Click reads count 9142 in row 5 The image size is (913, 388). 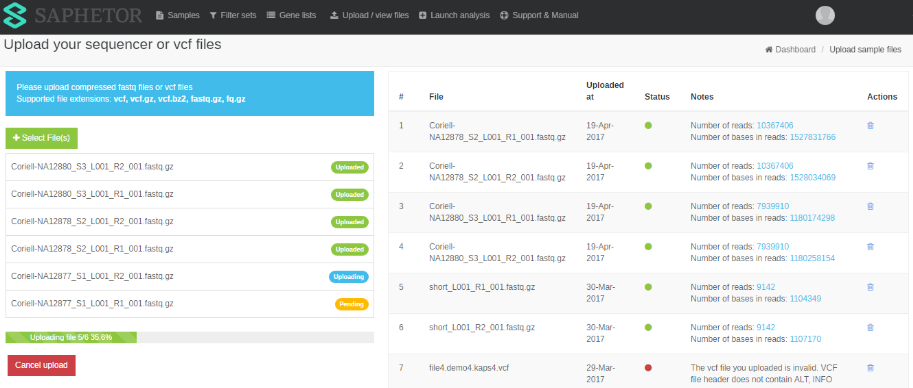point(766,287)
